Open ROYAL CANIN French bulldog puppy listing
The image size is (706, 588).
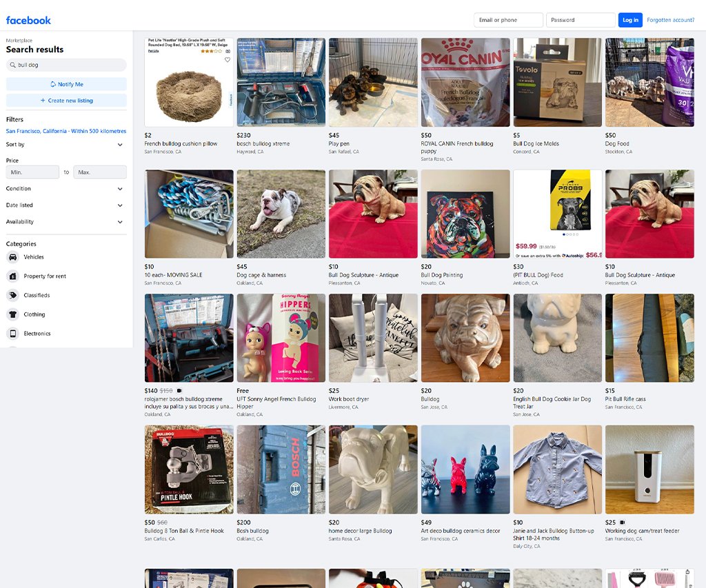click(x=465, y=83)
